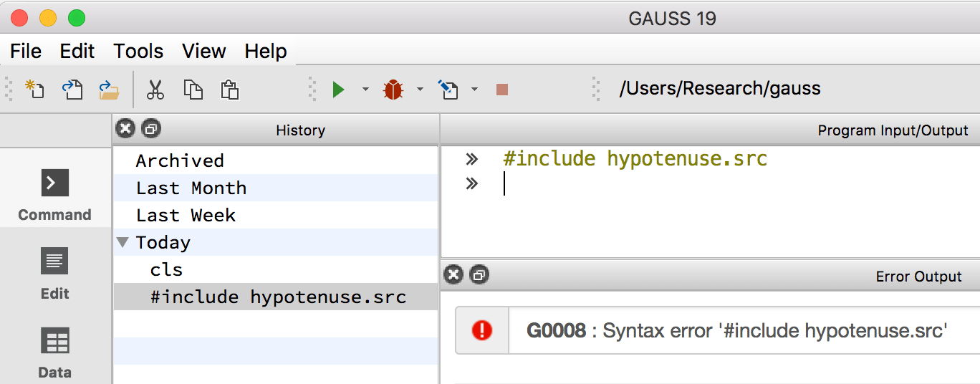Open dropdown arrow beside the edit icon
The height and width of the screenshot is (384, 980).
474,90
